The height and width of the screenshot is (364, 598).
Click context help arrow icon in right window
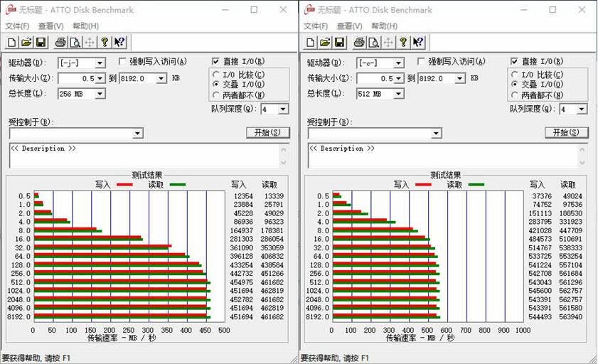coord(418,43)
